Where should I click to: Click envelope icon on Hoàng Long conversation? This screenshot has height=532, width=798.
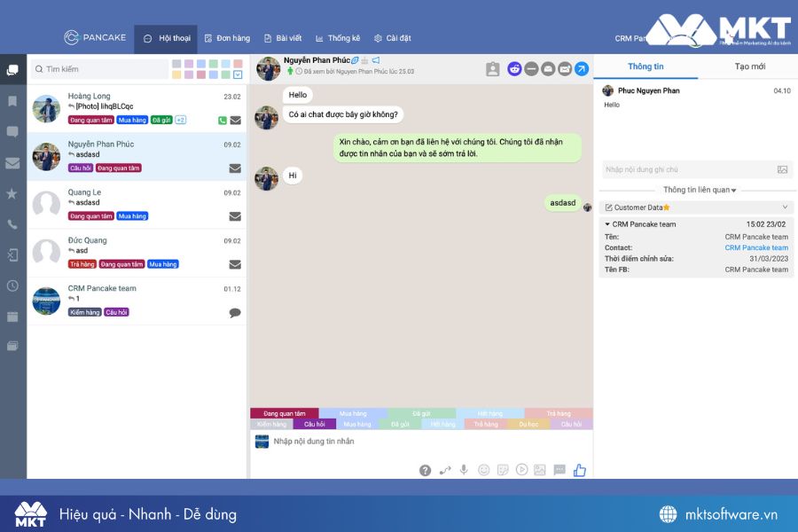click(x=235, y=121)
